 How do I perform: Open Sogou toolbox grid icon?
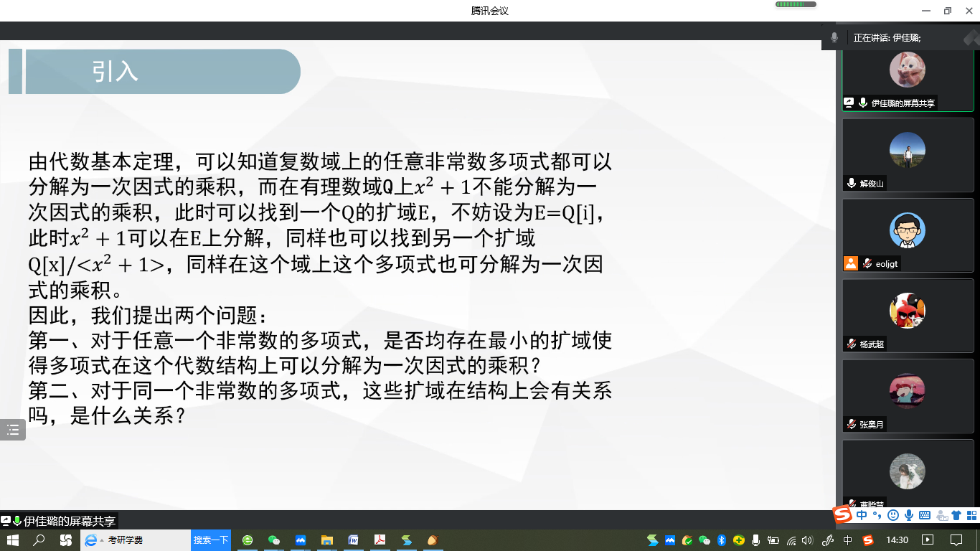click(971, 515)
